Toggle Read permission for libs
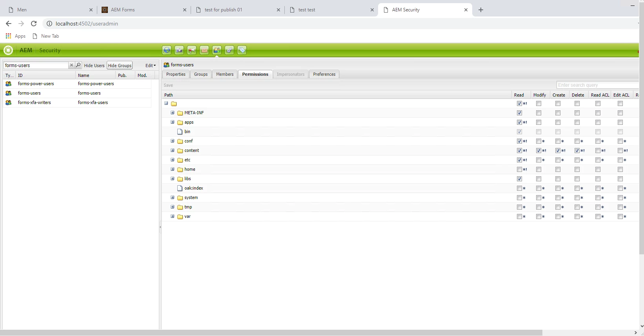 click(x=519, y=179)
